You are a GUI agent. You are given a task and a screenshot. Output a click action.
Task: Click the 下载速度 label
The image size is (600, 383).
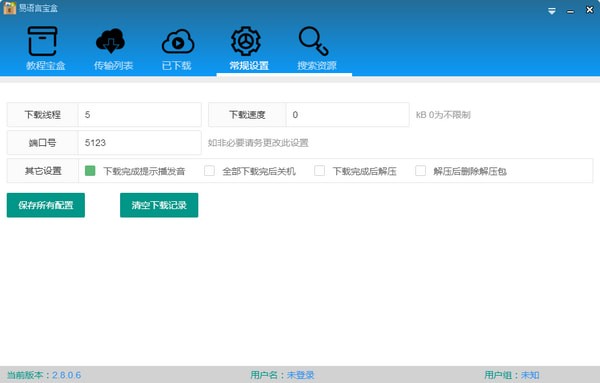[x=247, y=115]
